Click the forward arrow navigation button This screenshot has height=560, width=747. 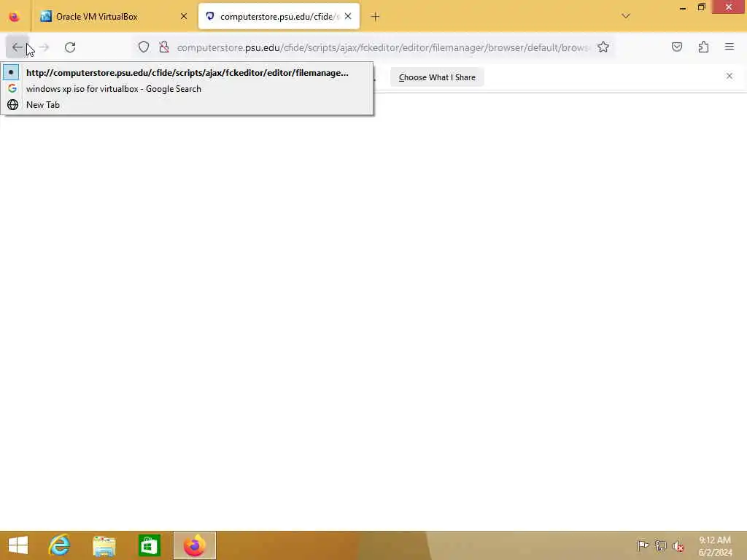point(44,47)
